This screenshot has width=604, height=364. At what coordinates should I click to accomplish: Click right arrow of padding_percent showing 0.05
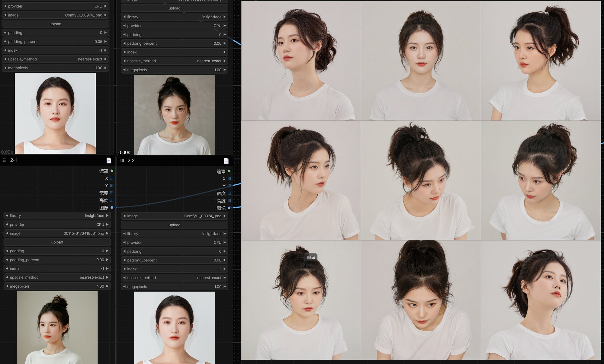tap(105, 42)
